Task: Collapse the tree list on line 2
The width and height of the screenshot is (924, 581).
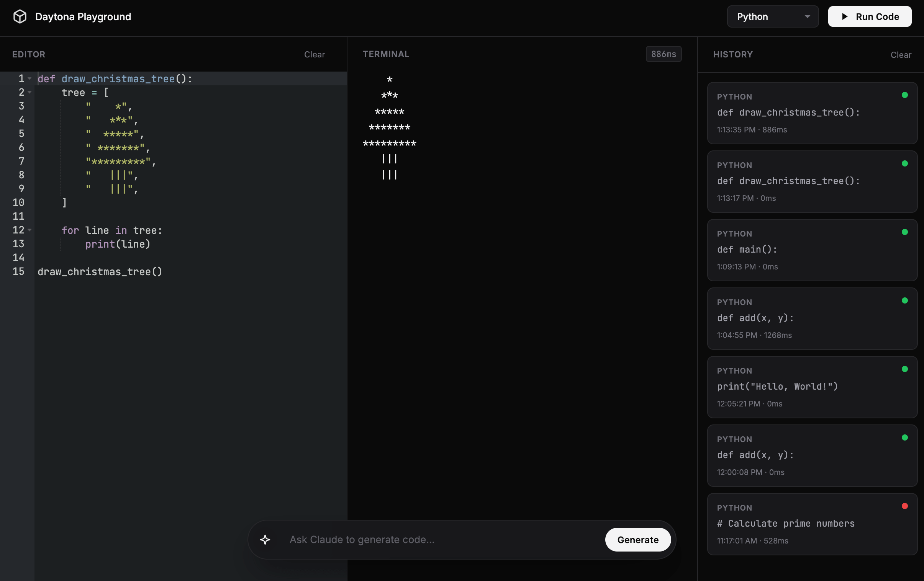Action: click(x=30, y=92)
